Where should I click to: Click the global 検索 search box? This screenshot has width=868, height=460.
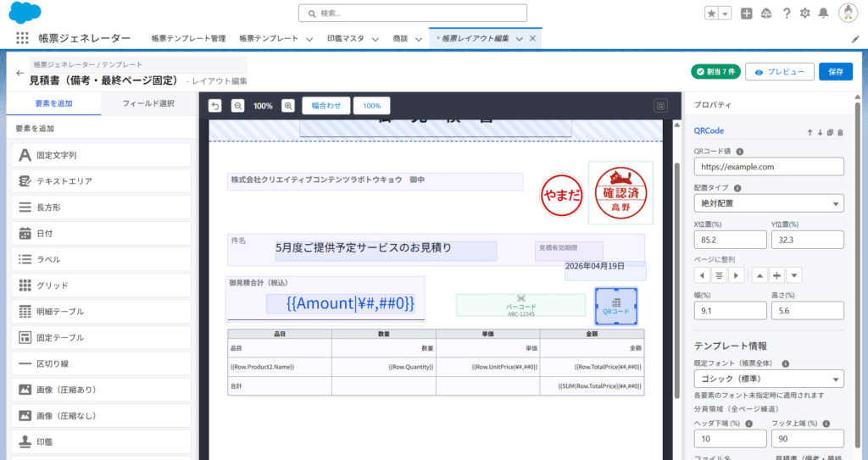point(413,14)
